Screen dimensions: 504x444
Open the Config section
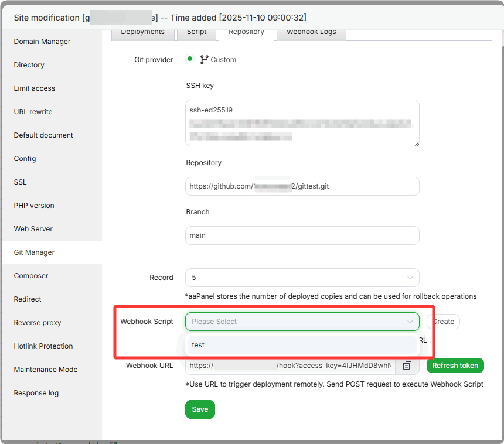(x=25, y=159)
